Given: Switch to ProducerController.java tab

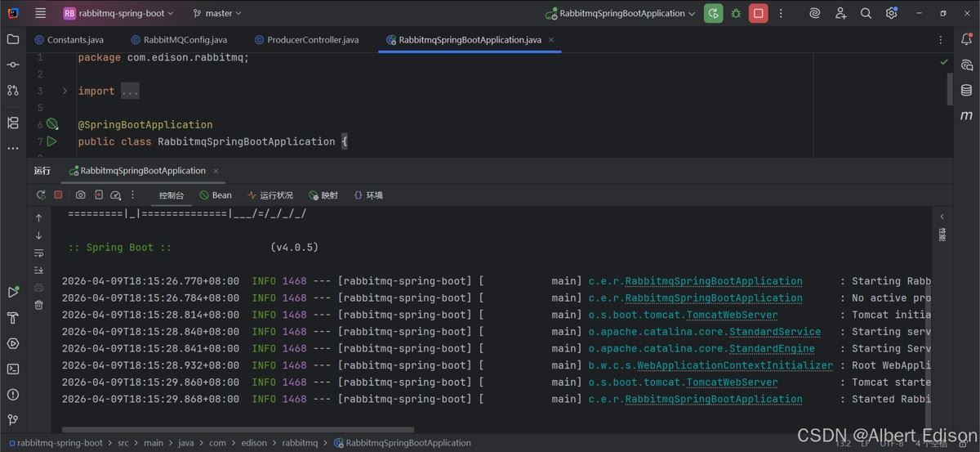Looking at the screenshot, I should [x=307, y=39].
